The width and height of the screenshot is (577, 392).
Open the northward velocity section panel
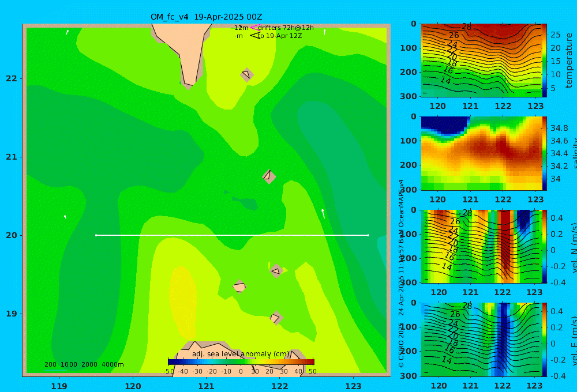click(481, 246)
